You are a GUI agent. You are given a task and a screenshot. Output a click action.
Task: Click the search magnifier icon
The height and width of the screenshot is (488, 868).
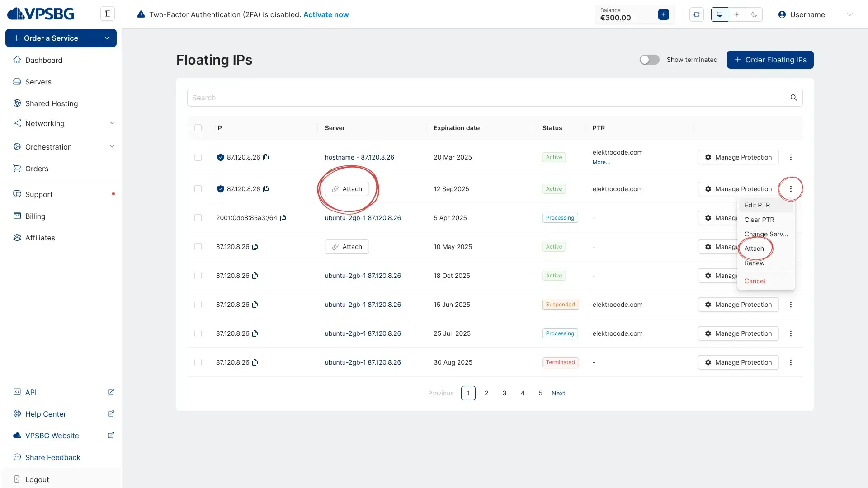[x=793, y=98]
